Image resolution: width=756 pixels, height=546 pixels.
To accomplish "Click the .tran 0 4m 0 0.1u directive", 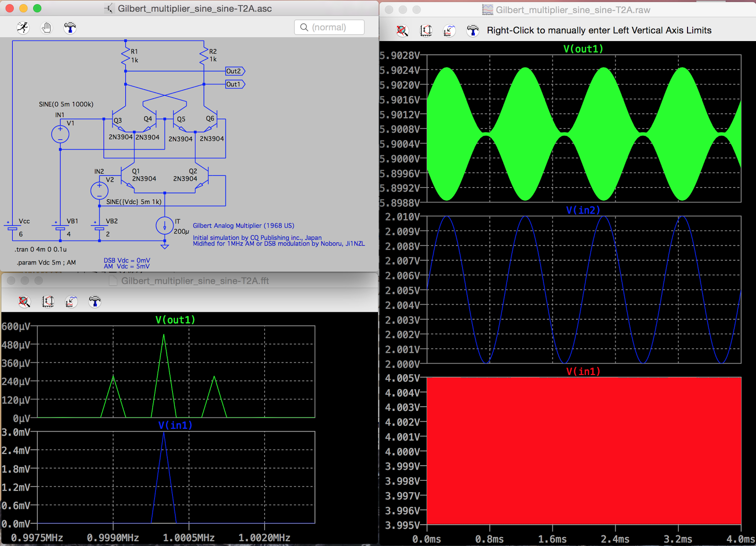I will 41,249.
